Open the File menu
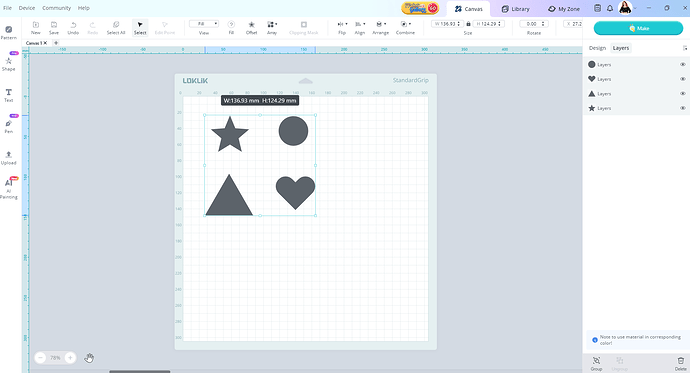Image resolution: width=690 pixels, height=373 pixels. click(x=7, y=8)
